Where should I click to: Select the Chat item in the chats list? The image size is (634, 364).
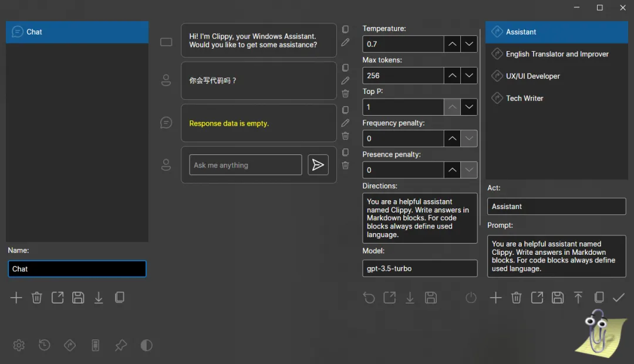pos(77,32)
